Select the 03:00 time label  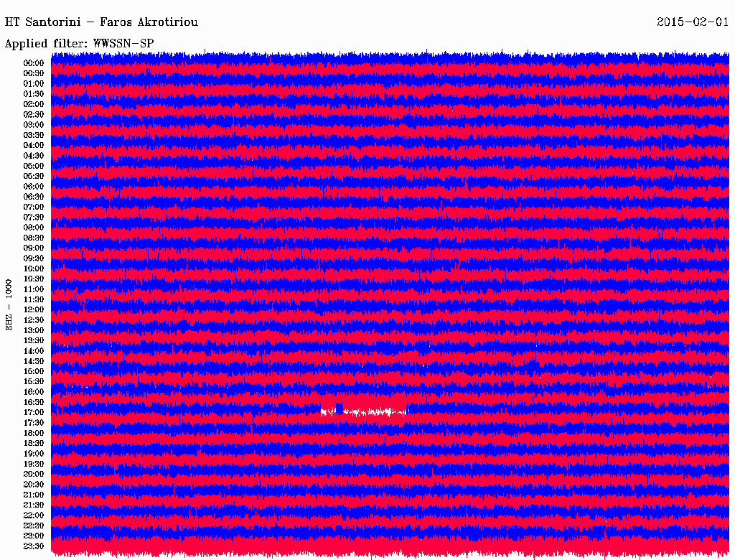[x=34, y=125]
